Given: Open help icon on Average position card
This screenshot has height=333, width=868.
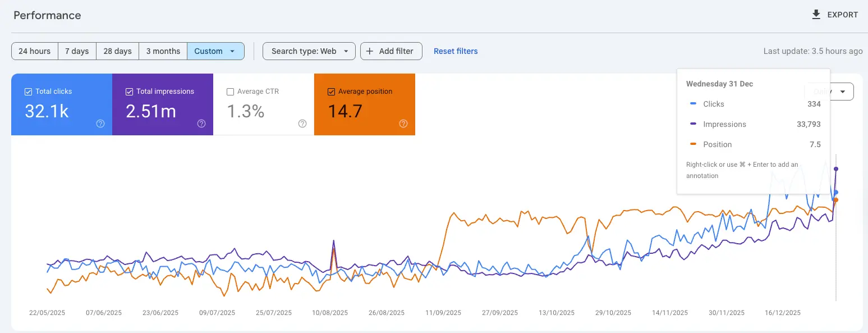Looking at the screenshot, I should [x=403, y=124].
